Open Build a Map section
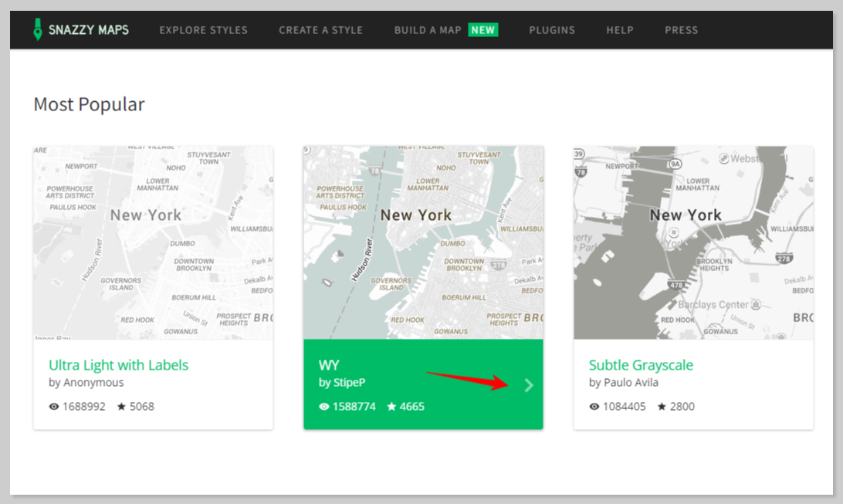The image size is (843, 504). [428, 30]
